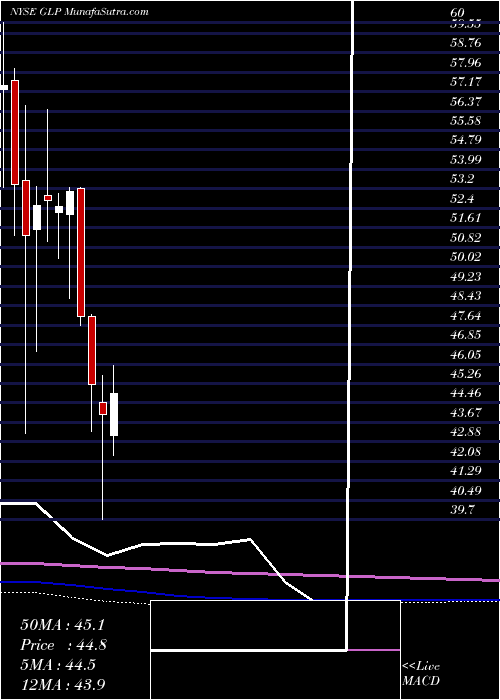
Task: Click the 53.2 price axis label
Action: point(462,179)
